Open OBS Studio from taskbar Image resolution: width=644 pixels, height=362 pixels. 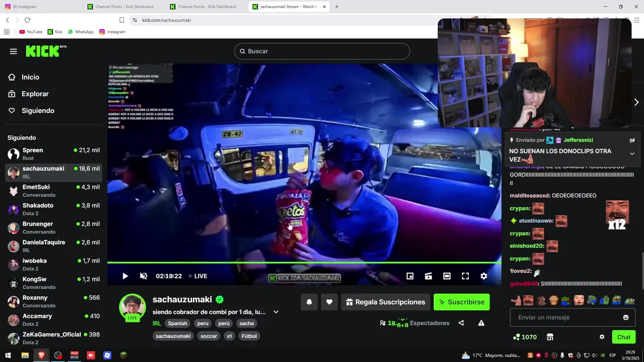(58, 355)
